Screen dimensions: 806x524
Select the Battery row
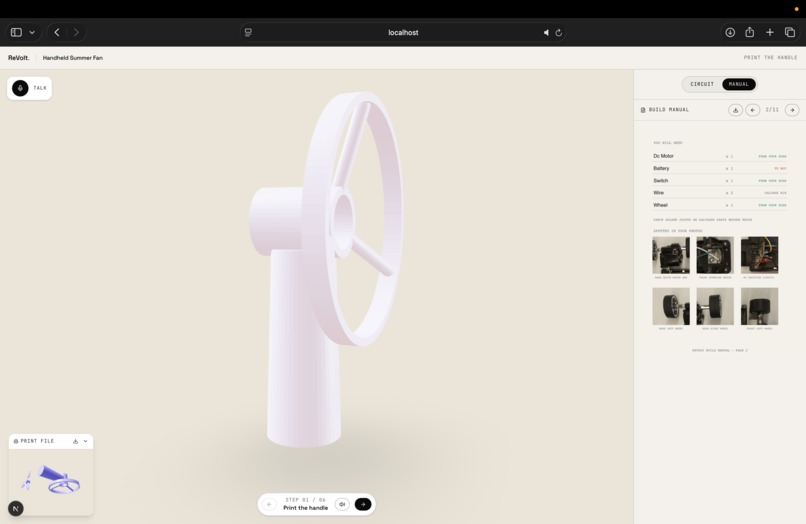720,168
